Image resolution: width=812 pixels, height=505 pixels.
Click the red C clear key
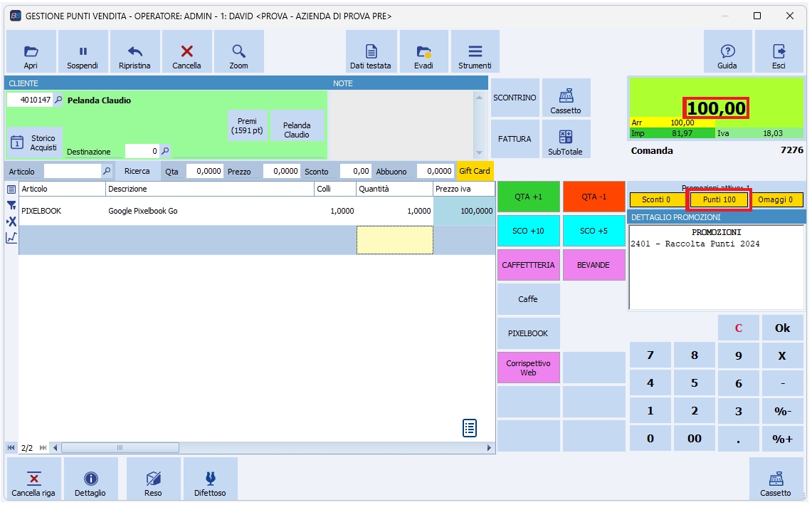pyautogui.click(x=739, y=328)
